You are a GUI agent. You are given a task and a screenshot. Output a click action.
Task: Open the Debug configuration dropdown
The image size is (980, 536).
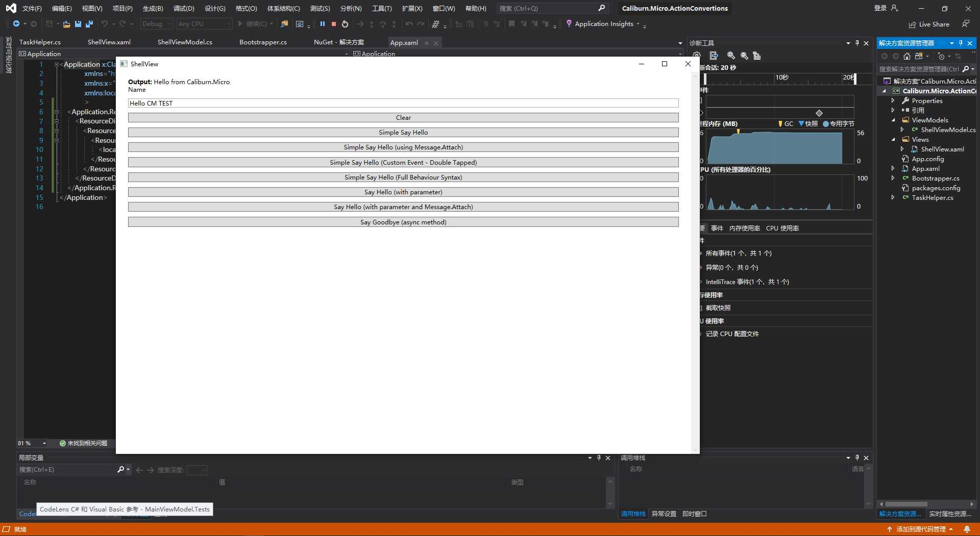click(157, 24)
